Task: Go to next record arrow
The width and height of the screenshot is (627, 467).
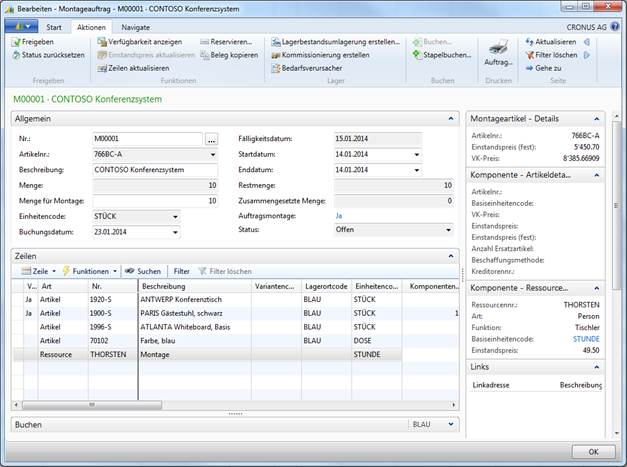Action: point(587,55)
